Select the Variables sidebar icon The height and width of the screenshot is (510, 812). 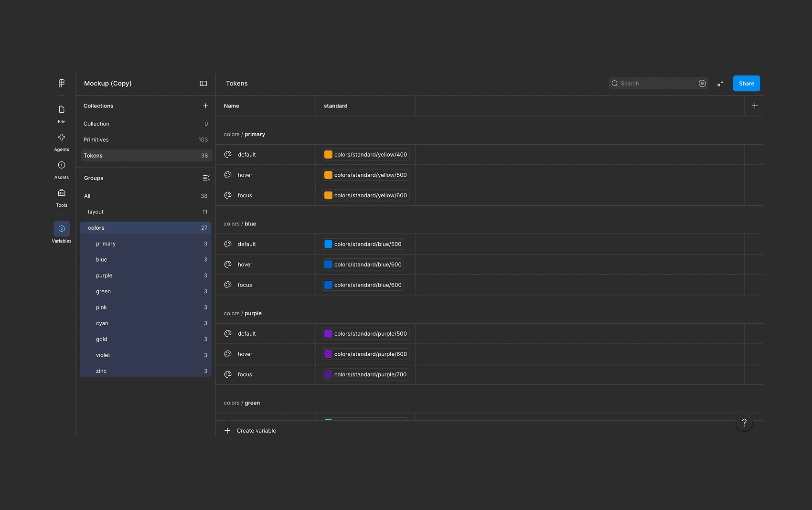(x=62, y=229)
